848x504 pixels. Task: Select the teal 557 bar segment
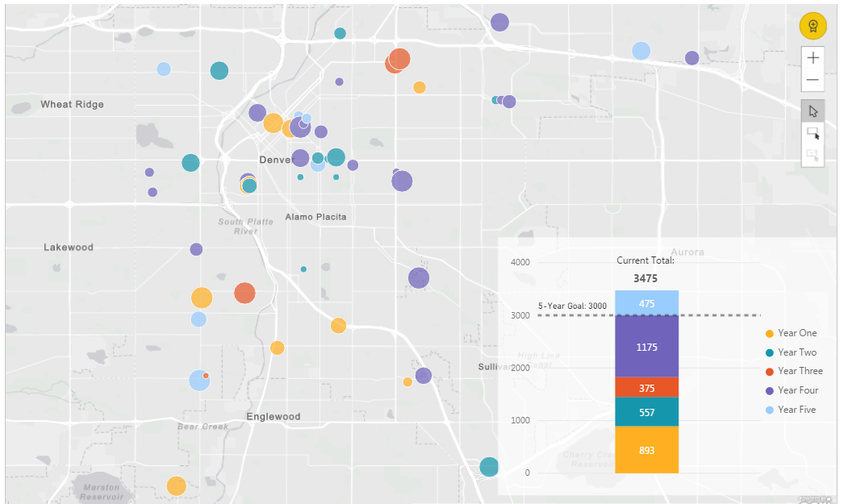click(x=647, y=412)
